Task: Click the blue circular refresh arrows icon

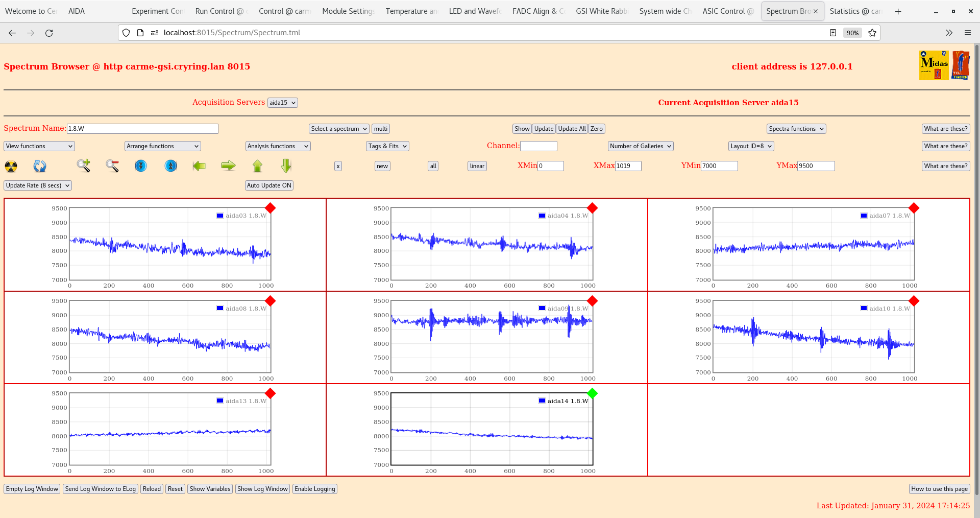Action: click(40, 166)
